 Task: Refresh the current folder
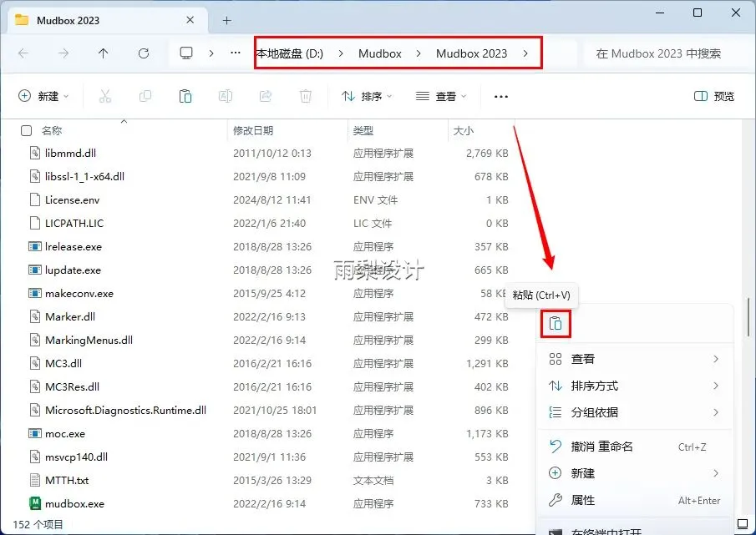click(x=143, y=53)
